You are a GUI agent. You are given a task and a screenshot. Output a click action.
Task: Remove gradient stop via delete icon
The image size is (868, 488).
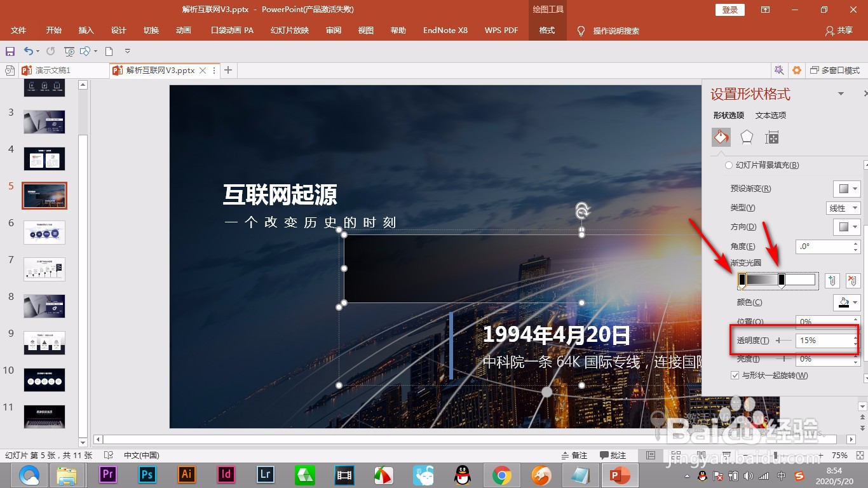pyautogui.click(x=851, y=280)
